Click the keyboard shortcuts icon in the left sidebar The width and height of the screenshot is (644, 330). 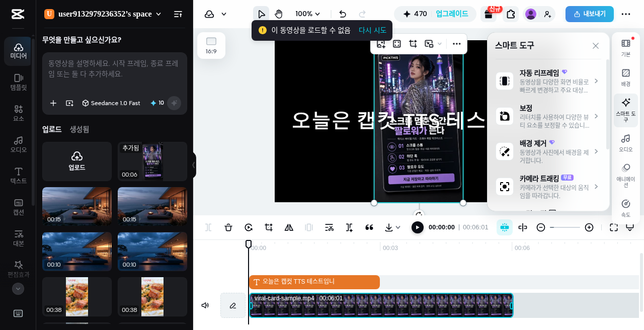[x=18, y=313]
